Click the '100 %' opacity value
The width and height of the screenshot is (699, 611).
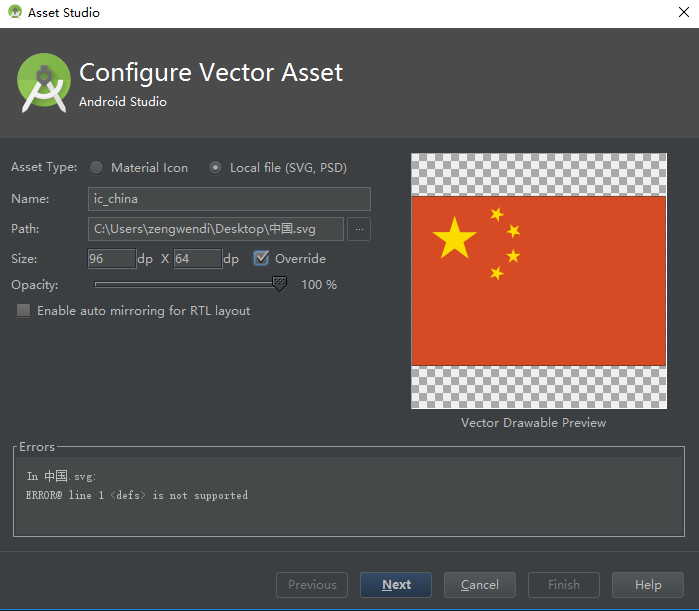[x=319, y=284]
